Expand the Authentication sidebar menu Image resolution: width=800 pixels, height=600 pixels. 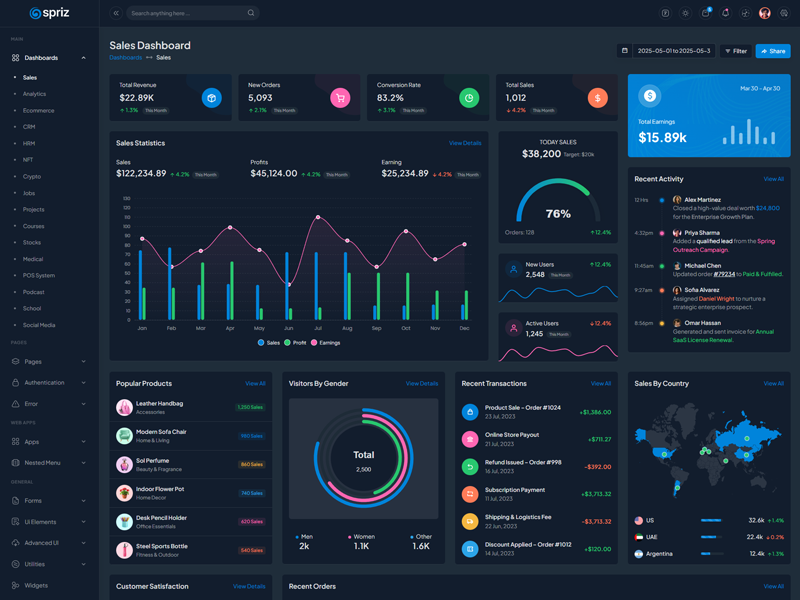coord(48,383)
